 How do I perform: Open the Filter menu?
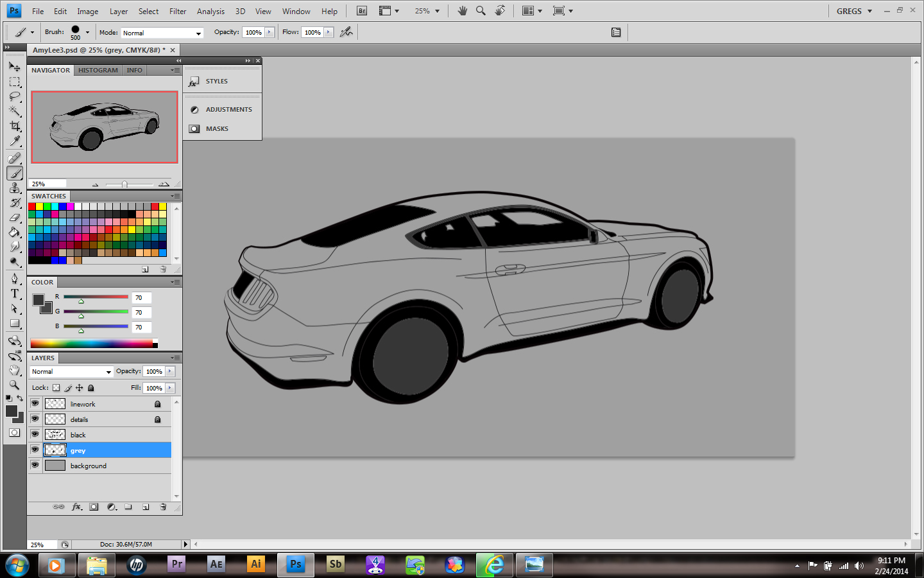(178, 11)
